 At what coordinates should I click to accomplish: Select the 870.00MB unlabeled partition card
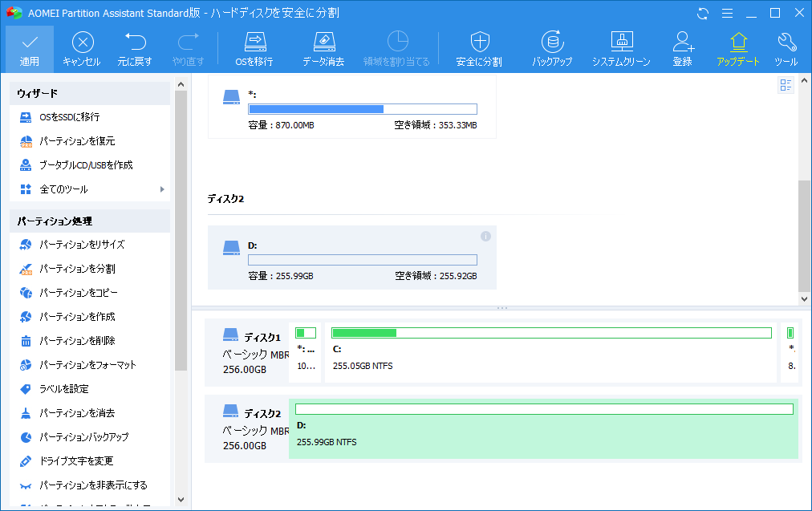[x=352, y=107]
